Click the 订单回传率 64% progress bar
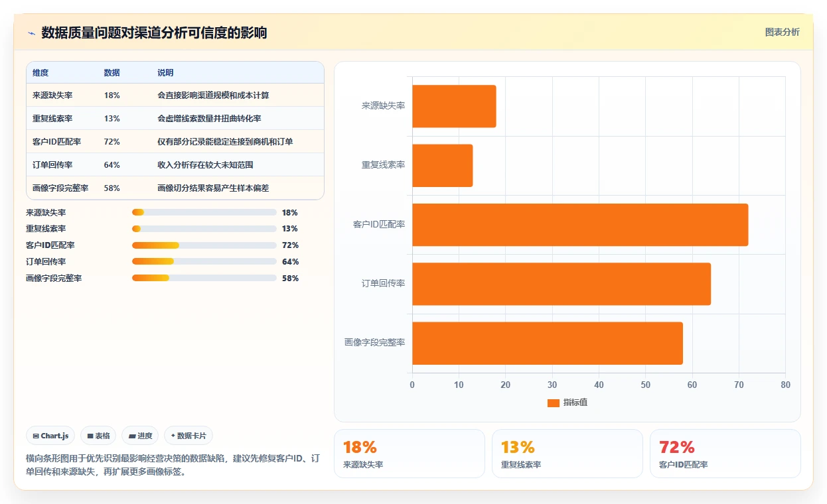This screenshot has width=827, height=504. point(204,261)
